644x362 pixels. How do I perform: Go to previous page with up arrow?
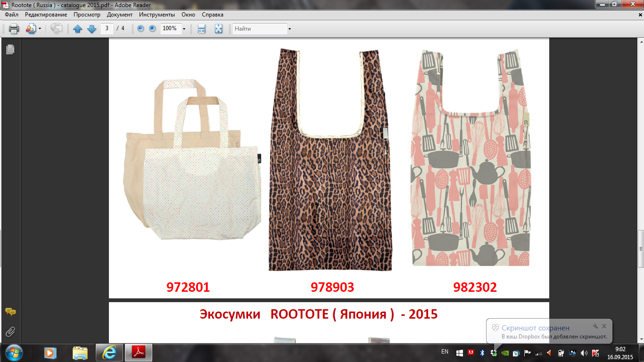78,29
